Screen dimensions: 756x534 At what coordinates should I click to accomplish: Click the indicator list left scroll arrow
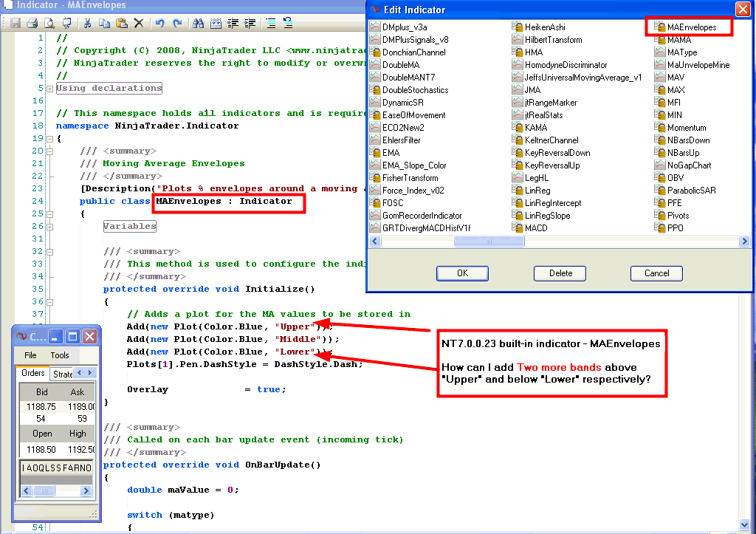[x=375, y=242]
